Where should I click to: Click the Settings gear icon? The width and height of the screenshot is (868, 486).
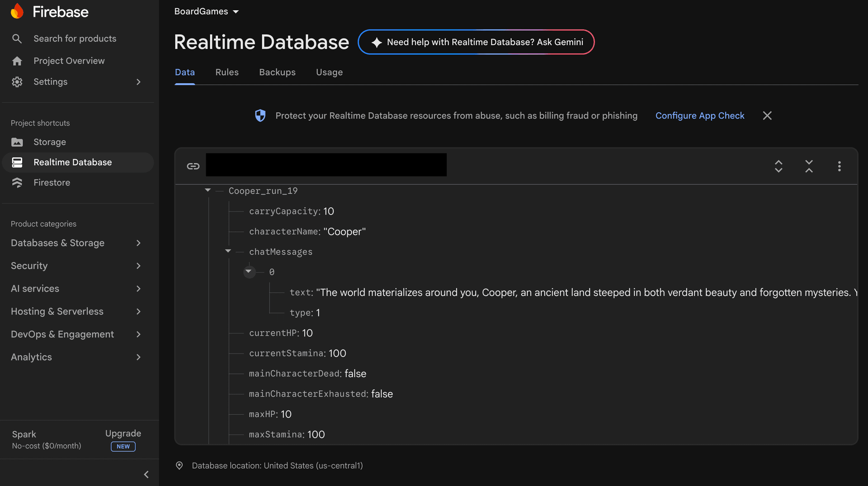point(17,82)
